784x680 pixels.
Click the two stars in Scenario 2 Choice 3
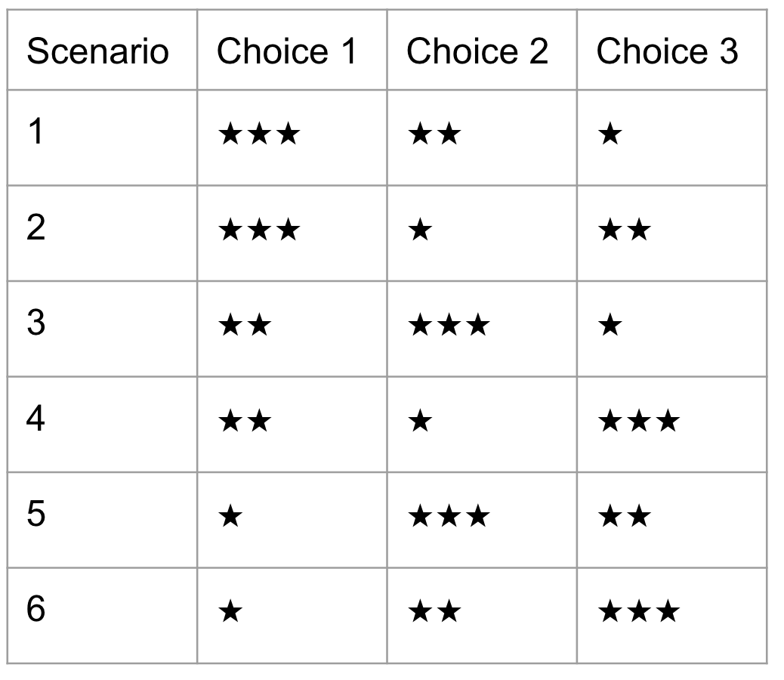pyautogui.click(x=625, y=230)
